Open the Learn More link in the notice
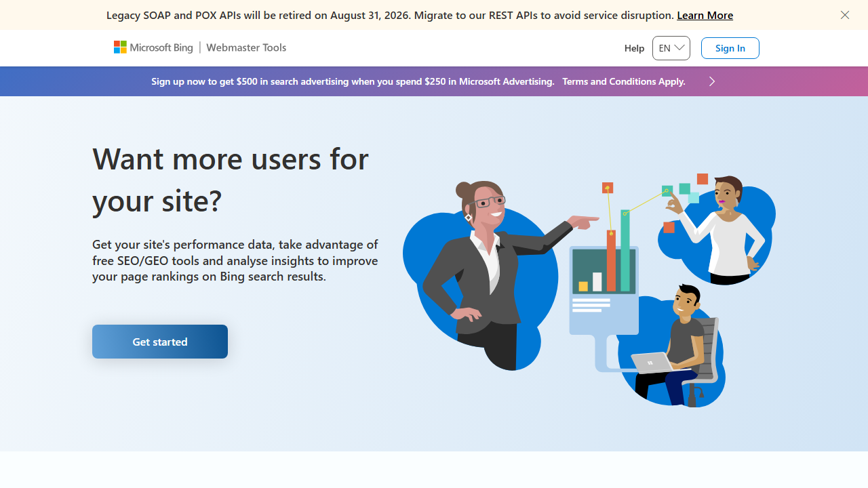 [705, 15]
